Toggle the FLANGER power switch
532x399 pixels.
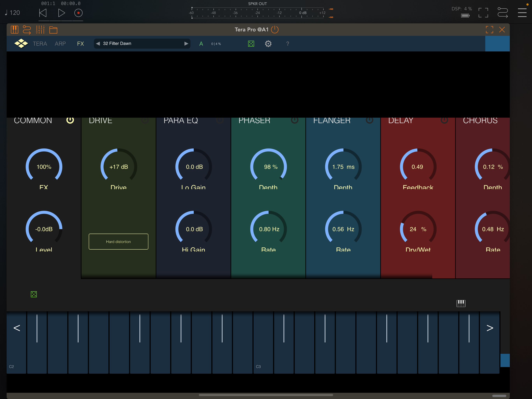(x=369, y=120)
